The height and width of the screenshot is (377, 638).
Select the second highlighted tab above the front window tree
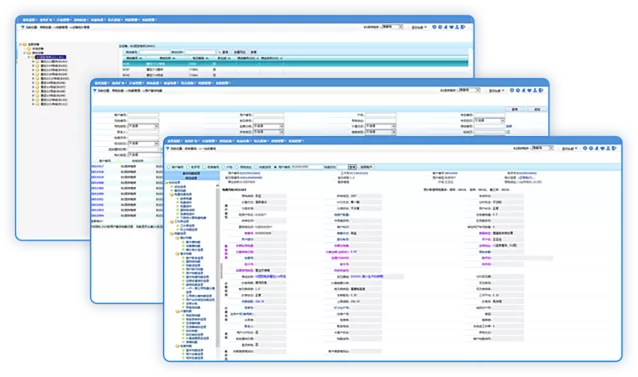[191, 178]
